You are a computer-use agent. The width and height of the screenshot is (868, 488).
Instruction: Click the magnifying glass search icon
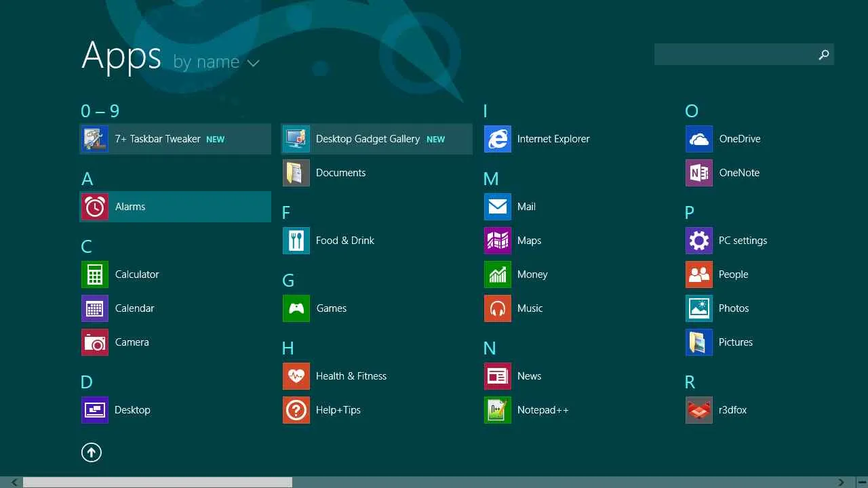tap(824, 55)
